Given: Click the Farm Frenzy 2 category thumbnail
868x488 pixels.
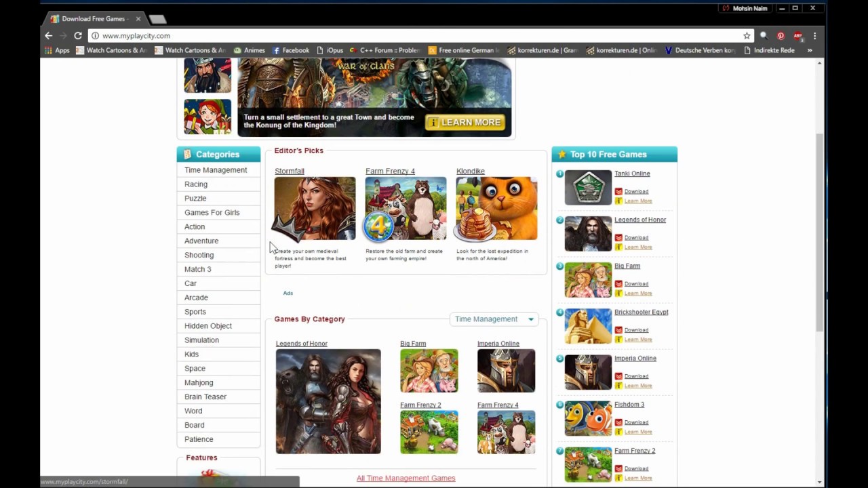Looking at the screenshot, I should point(429,432).
